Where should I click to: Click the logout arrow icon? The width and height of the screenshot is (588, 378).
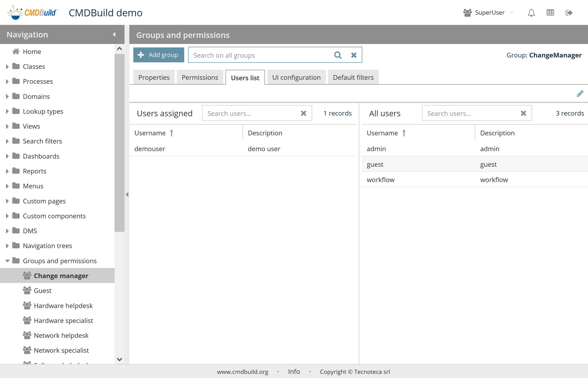[569, 13]
